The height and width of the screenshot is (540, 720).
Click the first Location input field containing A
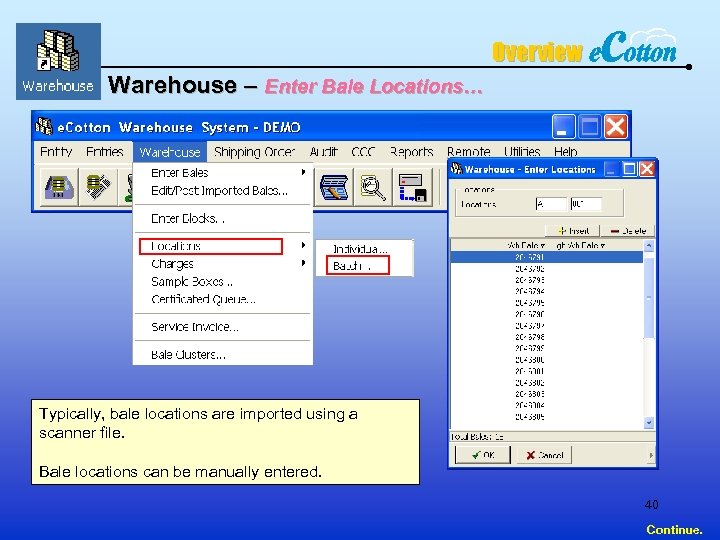point(551,204)
